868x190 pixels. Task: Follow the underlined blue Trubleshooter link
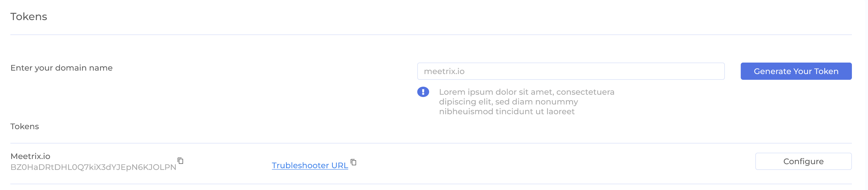click(x=310, y=165)
